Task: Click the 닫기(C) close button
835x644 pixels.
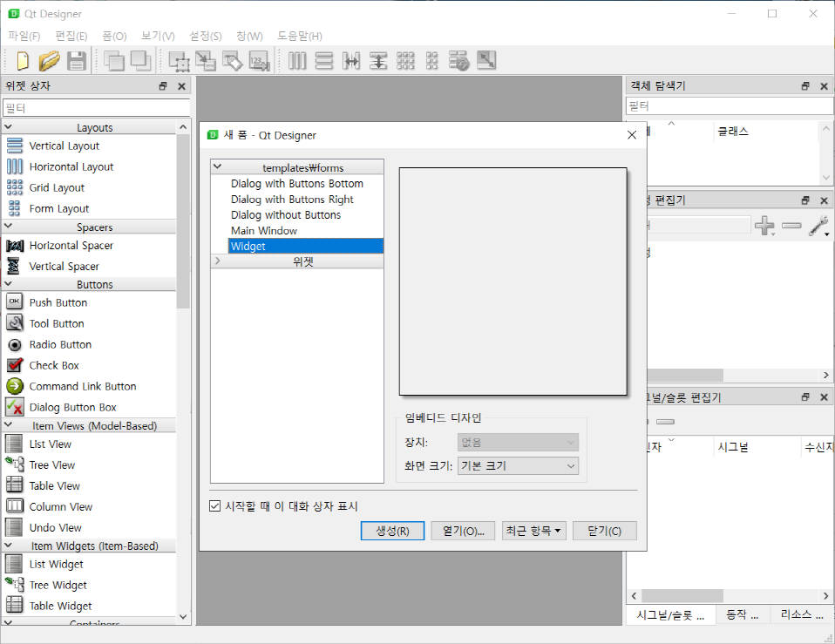Action: [x=604, y=531]
